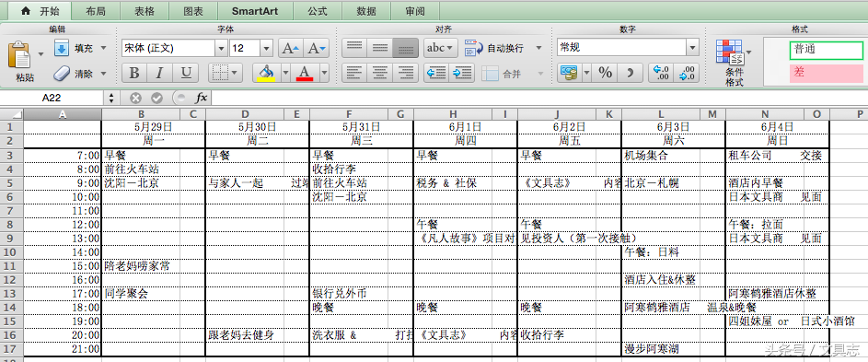The image size is (868, 362).
Task: Switch to the Tables (表格) tab
Action: click(144, 11)
